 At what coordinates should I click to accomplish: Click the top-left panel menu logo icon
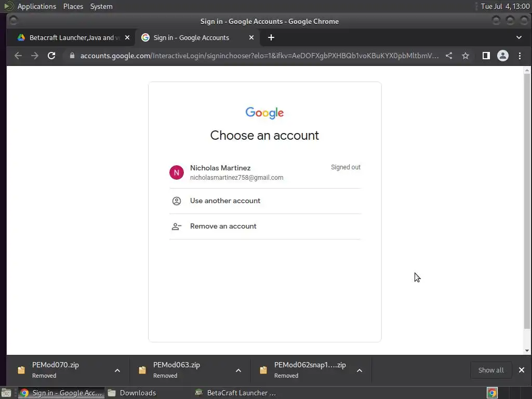coord(8,6)
